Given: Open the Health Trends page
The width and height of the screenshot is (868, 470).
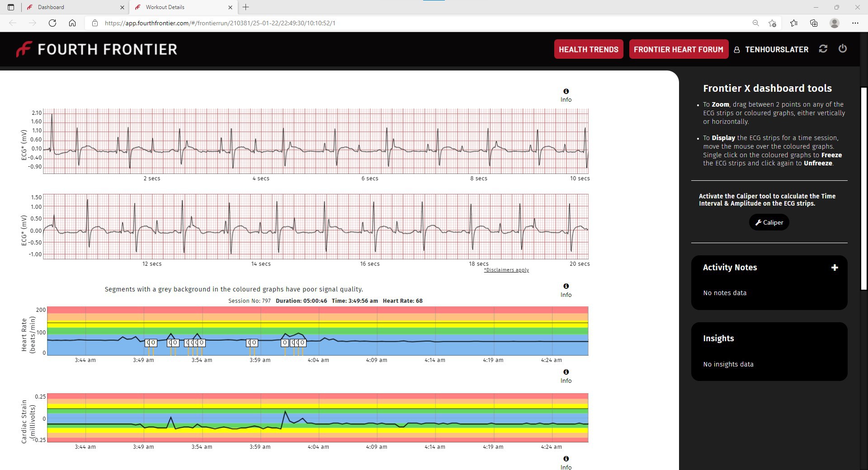Looking at the screenshot, I should tap(589, 49).
